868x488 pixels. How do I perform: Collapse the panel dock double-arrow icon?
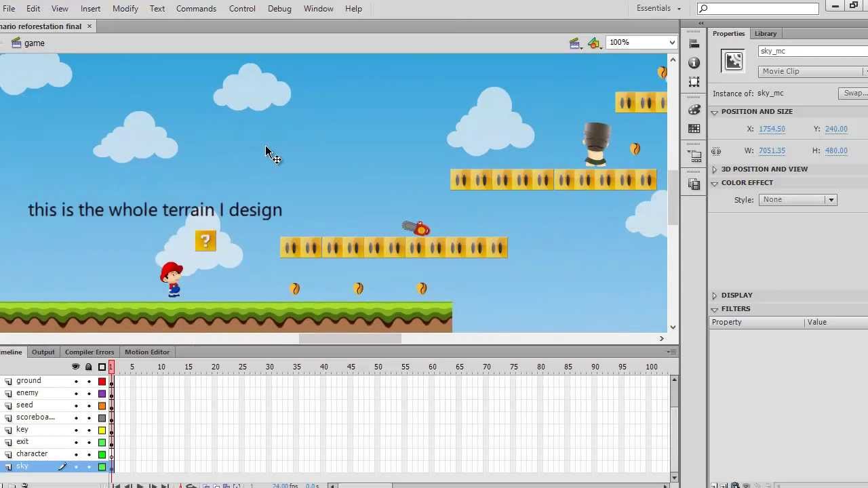coord(701,24)
